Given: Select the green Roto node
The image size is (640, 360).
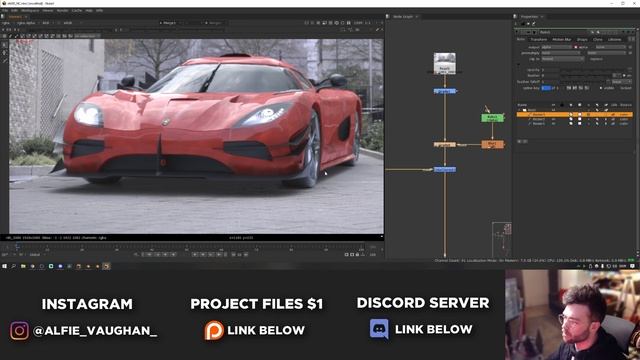Looking at the screenshot, I should [x=492, y=118].
